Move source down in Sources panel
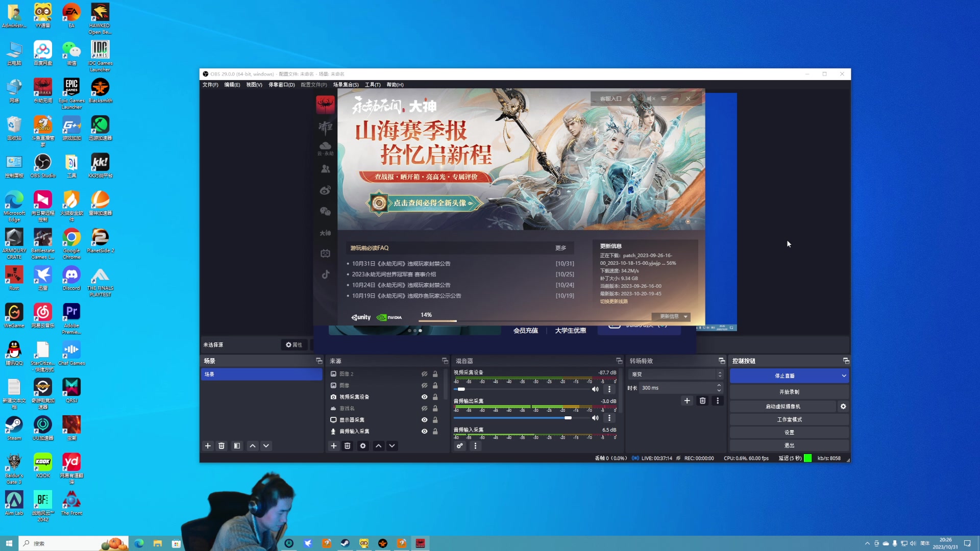 coord(392,446)
